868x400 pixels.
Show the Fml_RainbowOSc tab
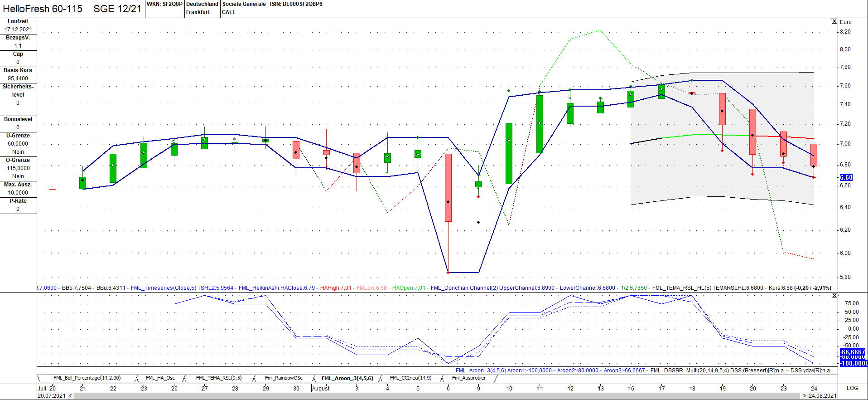coord(284,378)
